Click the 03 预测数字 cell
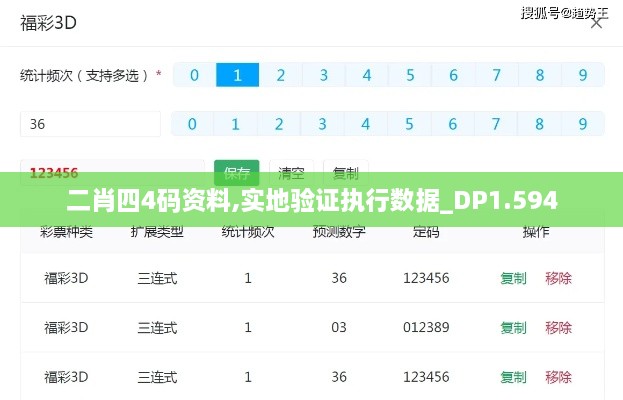623x400 pixels. tap(339, 327)
